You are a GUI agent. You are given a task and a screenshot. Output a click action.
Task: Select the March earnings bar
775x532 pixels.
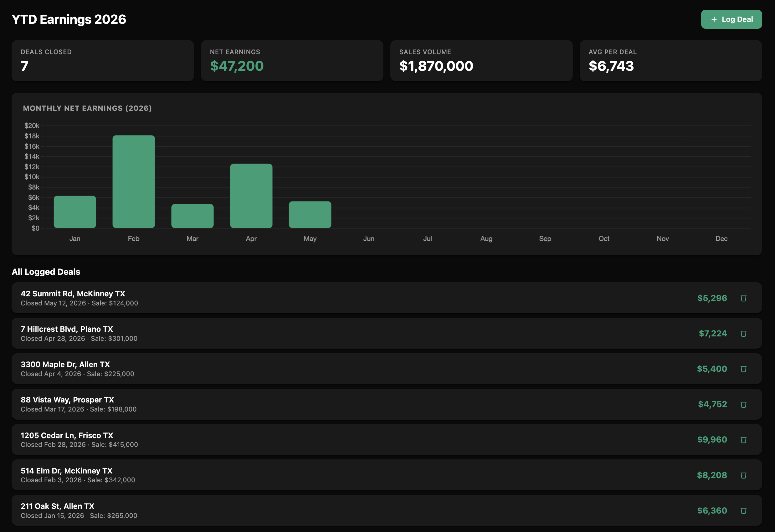click(192, 216)
